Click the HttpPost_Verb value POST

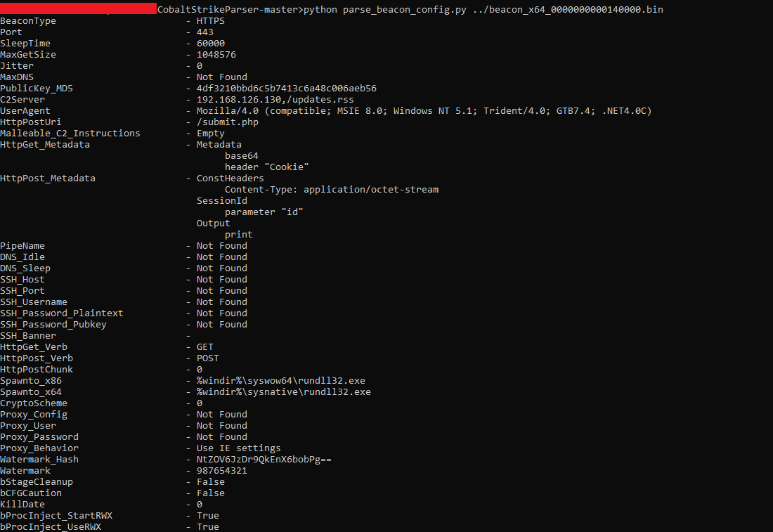[x=208, y=358]
